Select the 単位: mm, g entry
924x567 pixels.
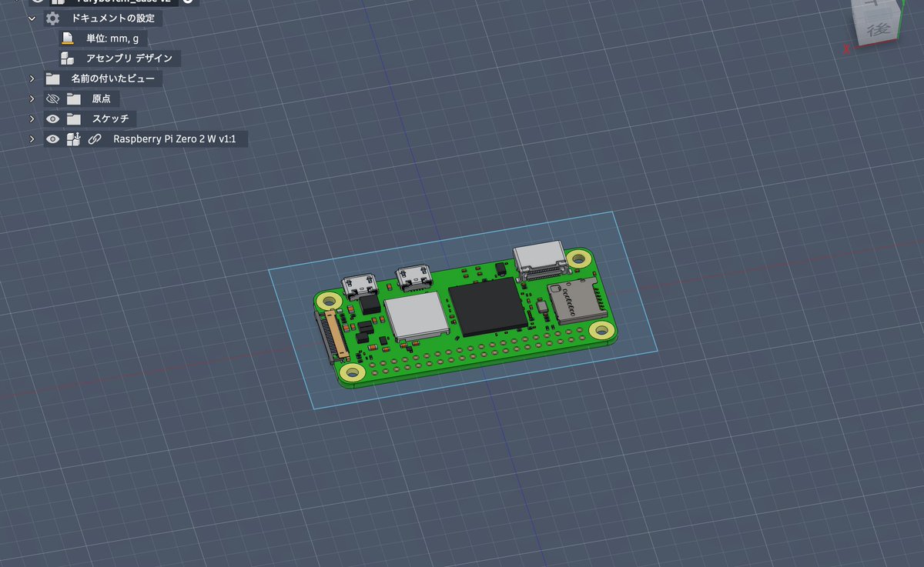112,38
